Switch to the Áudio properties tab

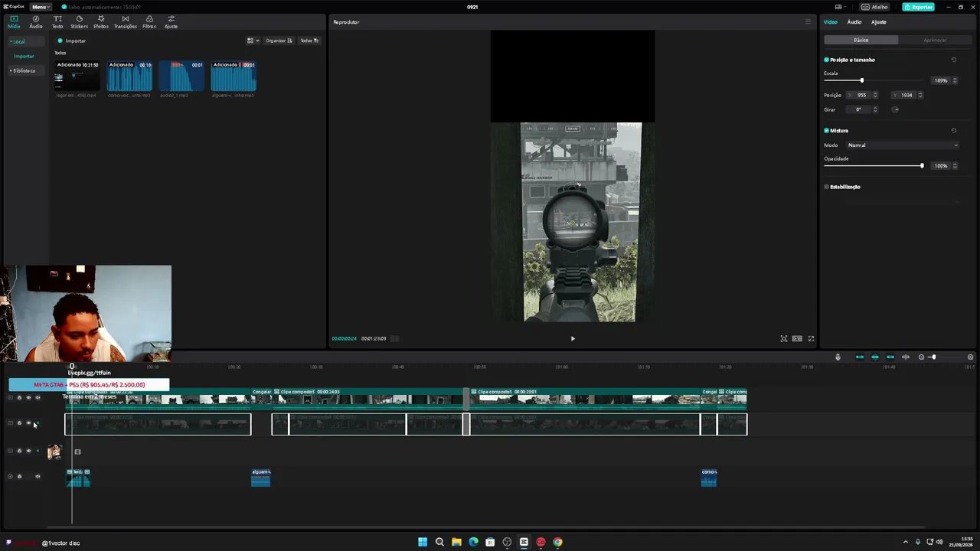(854, 22)
